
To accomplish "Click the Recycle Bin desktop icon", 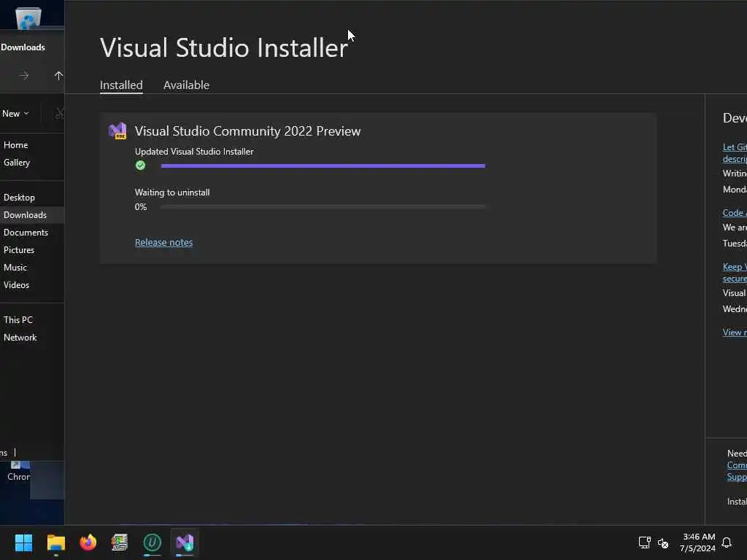I will pyautogui.click(x=28, y=17).
